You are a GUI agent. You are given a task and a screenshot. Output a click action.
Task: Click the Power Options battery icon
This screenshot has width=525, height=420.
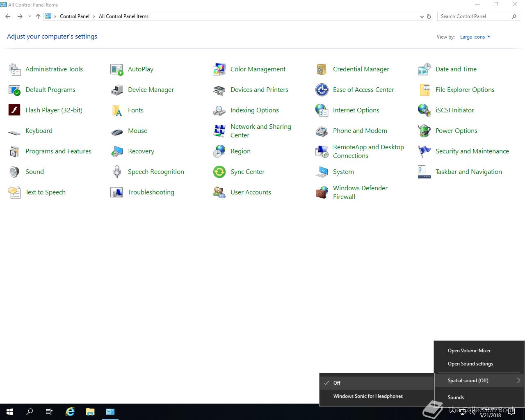[425, 131]
